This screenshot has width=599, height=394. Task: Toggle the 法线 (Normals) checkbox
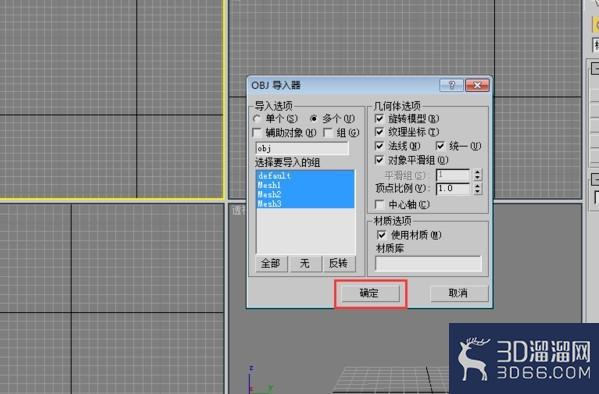[x=379, y=146]
